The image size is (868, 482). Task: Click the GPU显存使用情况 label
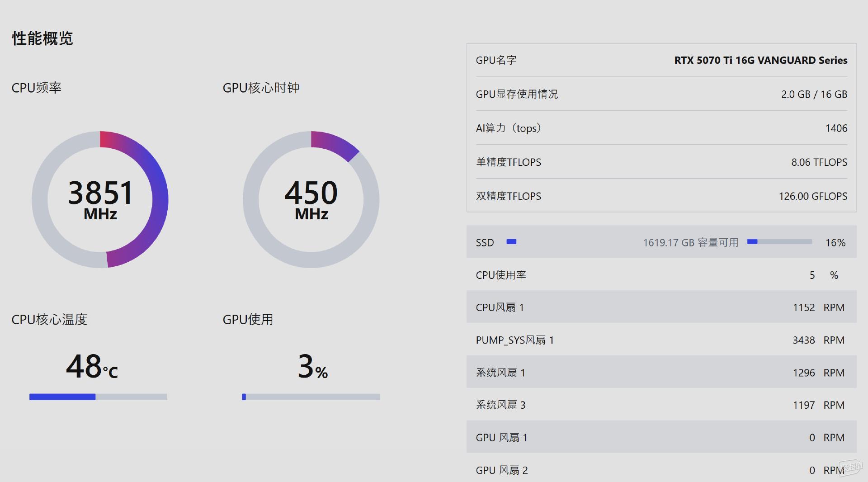click(517, 94)
